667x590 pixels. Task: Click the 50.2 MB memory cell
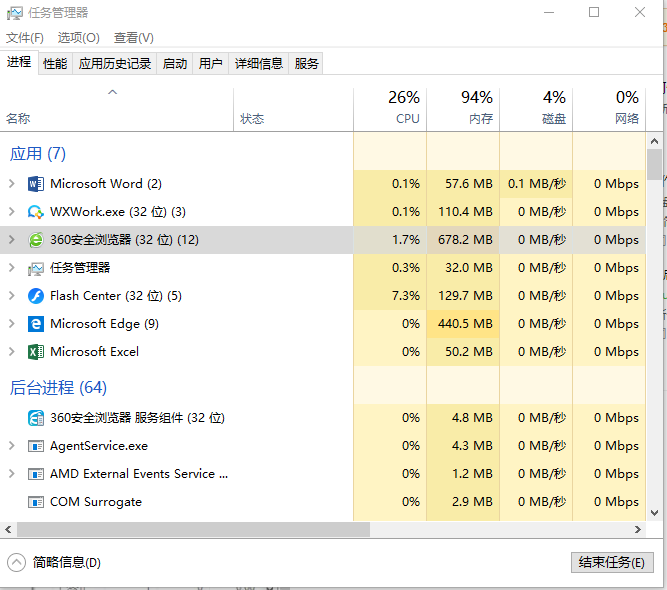pos(463,352)
